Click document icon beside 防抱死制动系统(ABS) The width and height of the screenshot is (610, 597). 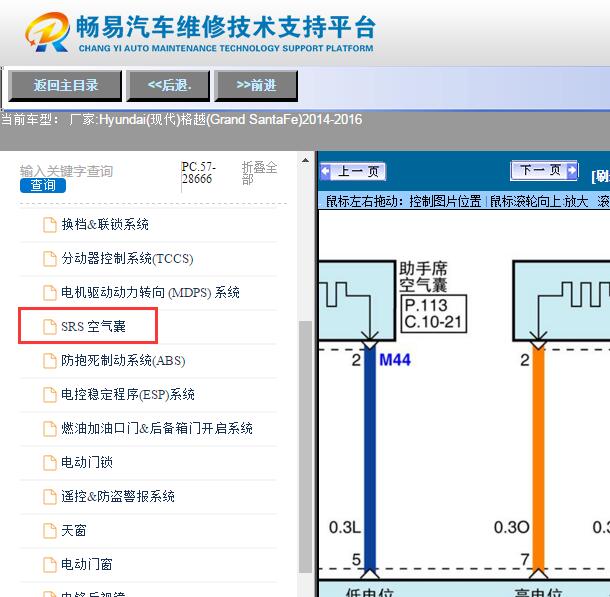pos(49,361)
